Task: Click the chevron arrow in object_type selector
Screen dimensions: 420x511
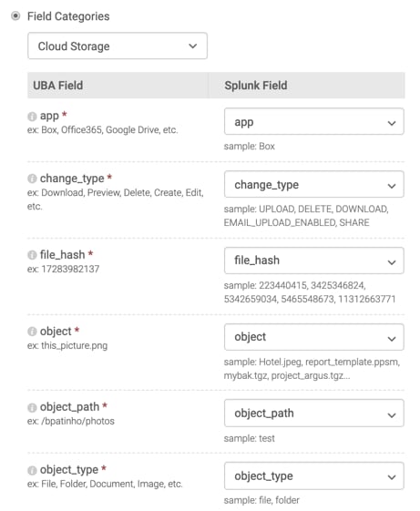Action: coord(392,477)
